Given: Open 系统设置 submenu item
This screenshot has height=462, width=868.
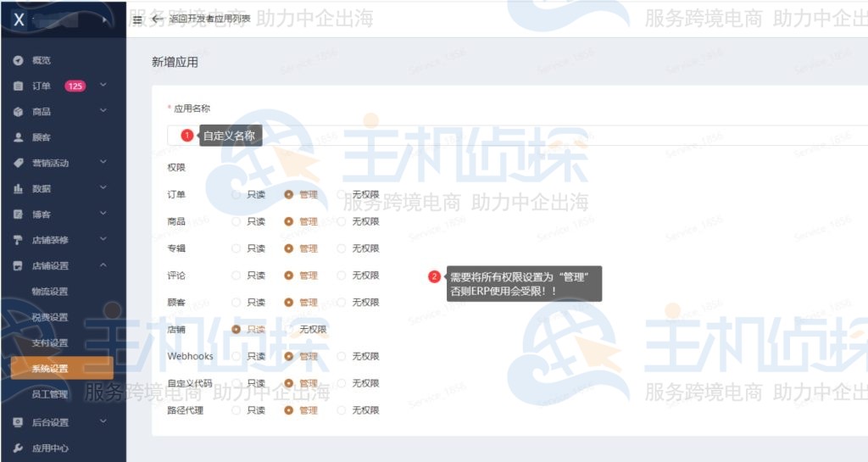Looking at the screenshot, I should (61, 369).
